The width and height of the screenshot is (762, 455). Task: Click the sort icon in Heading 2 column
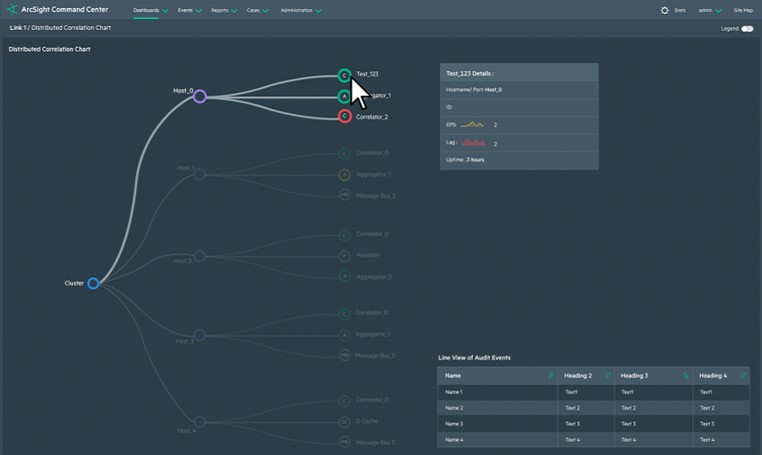[607, 375]
